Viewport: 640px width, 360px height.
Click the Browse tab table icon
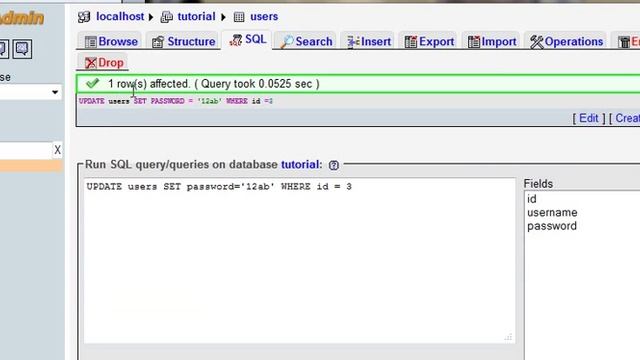point(90,42)
